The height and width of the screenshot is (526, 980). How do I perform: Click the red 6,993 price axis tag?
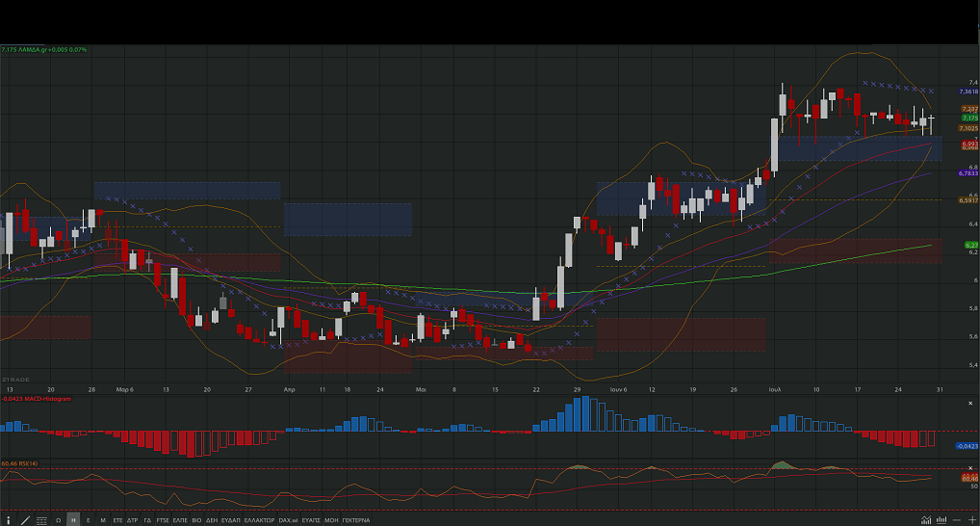970,144
